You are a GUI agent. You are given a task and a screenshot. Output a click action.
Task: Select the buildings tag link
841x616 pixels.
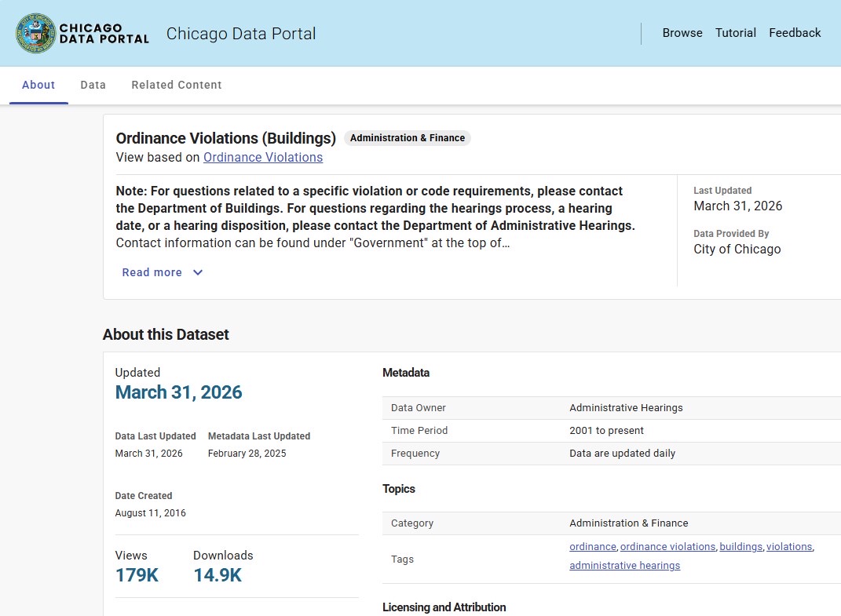coord(740,546)
